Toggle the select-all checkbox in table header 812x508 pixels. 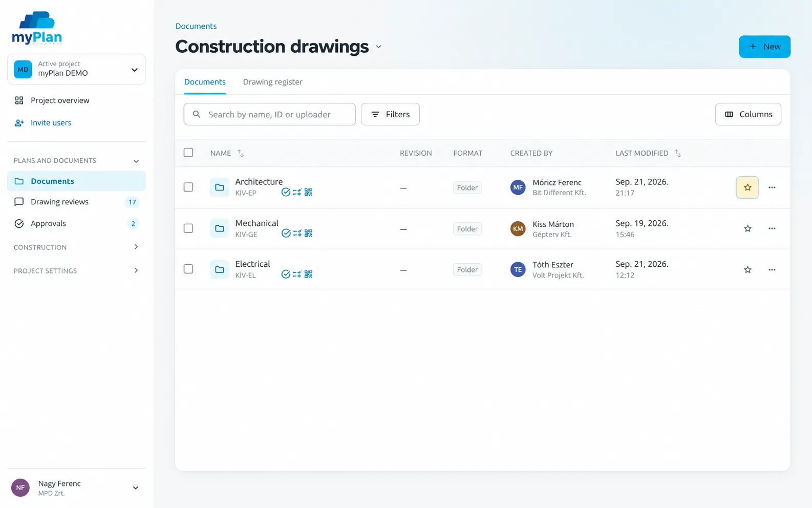pos(188,153)
